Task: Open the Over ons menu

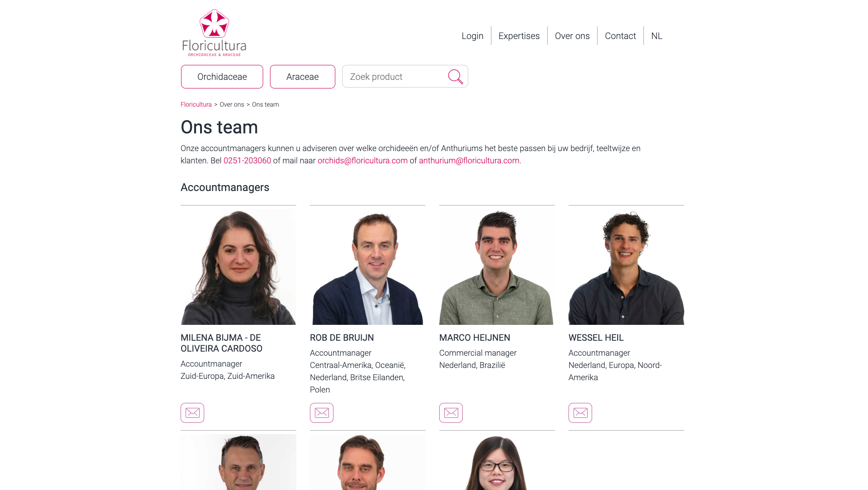Action: click(x=572, y=36)
